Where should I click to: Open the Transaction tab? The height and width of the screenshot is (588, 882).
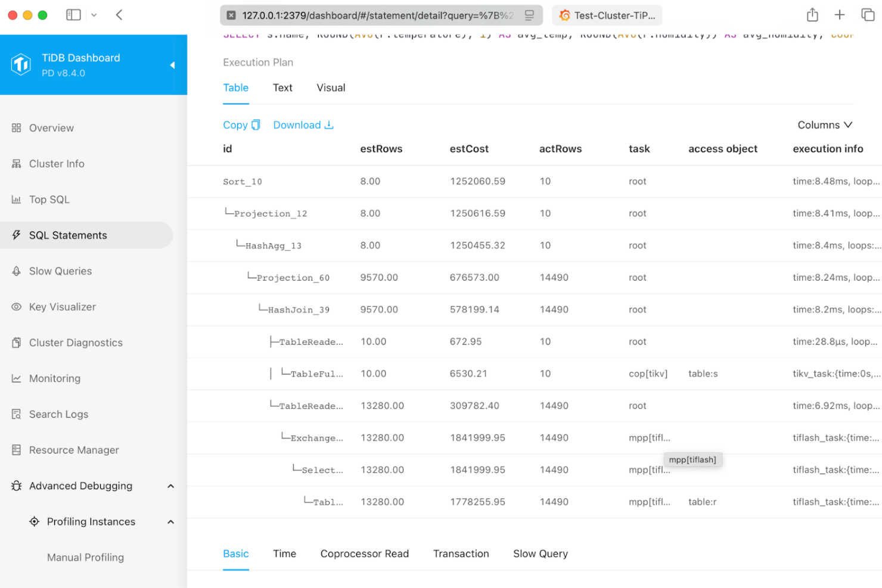(461, 553)
